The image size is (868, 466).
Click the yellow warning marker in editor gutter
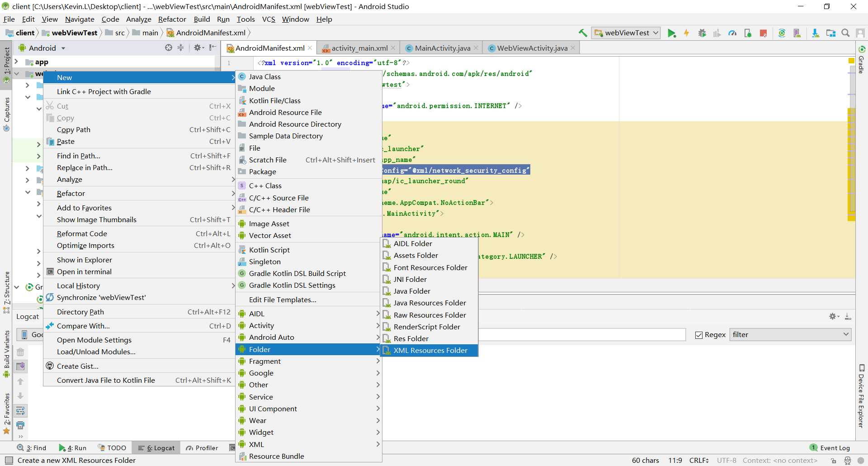coord(851,60)
